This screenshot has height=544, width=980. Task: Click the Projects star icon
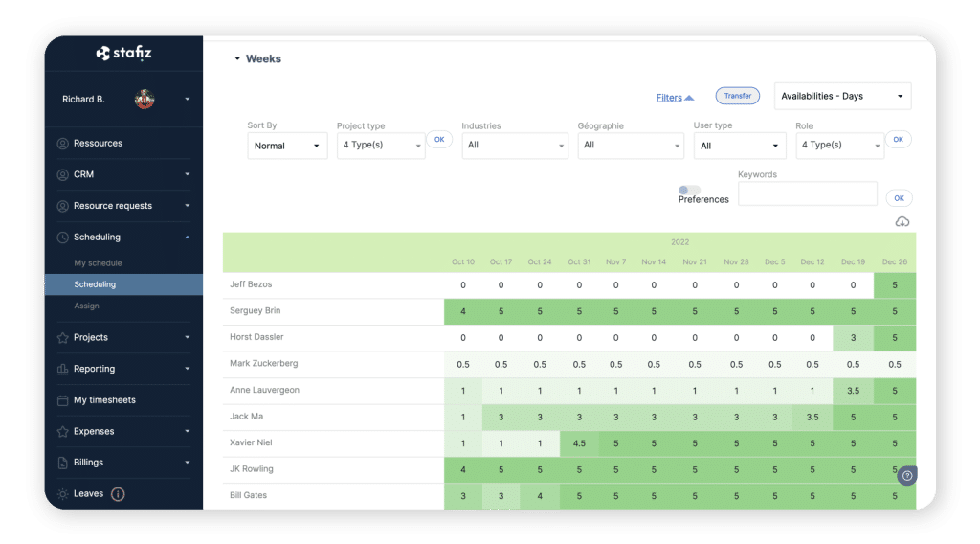point(62,338)
